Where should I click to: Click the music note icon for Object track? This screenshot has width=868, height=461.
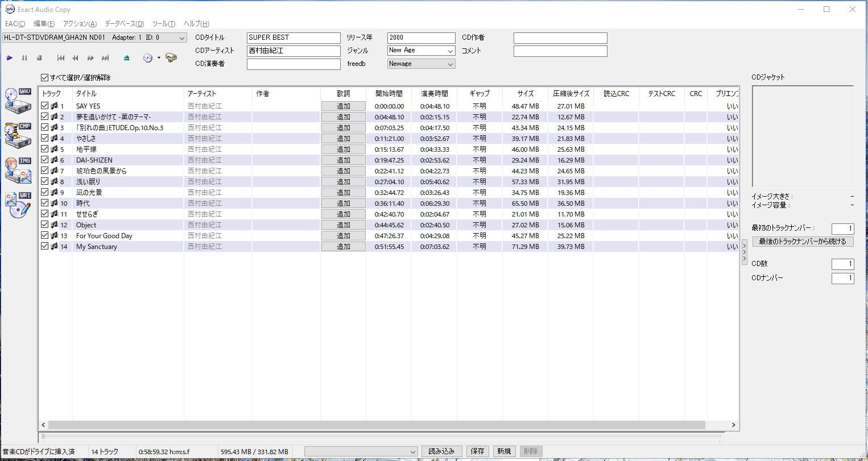[x=54, y=225]
